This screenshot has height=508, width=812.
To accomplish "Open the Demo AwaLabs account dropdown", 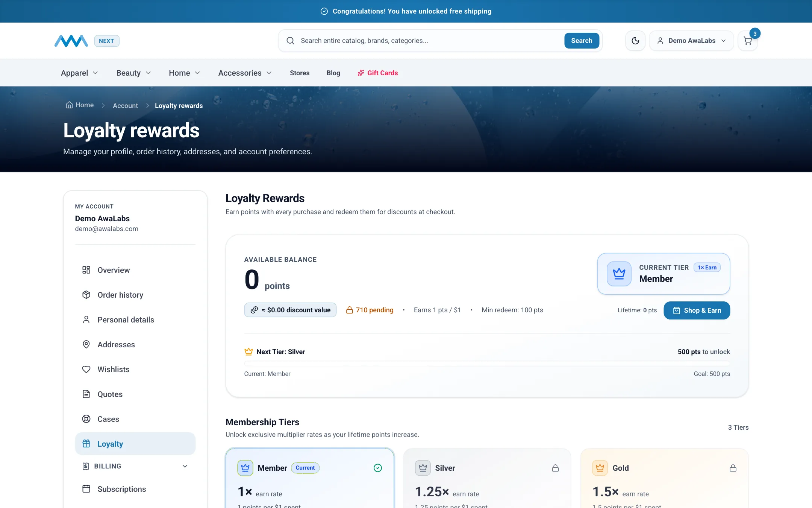I will pyautogui.click(x=691, y=41).
